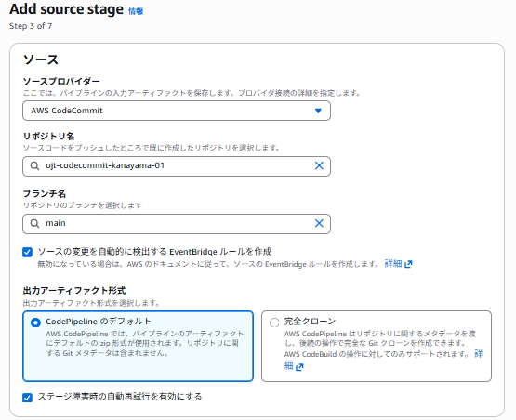Click the external link icon in 完全クローン card
This screenshot has width=516, height=420.
click(x=299, y=367)
